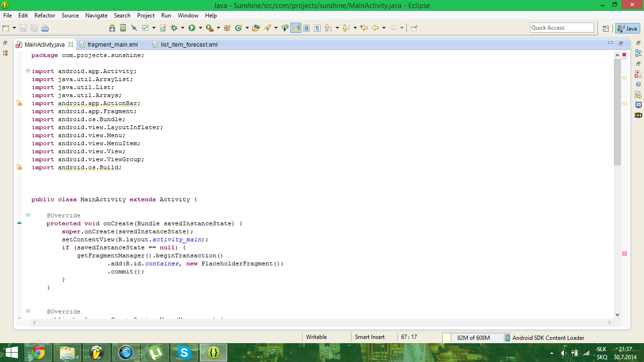Toggle Mark Occurrences highlighter button
Image resolution: width=644 pixels, height=362 pixels.
click(296, 28)
